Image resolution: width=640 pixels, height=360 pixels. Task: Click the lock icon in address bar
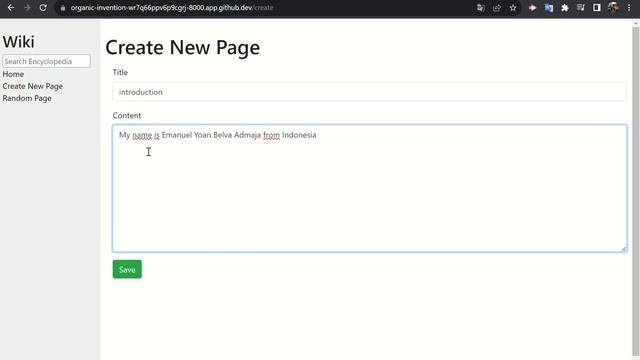[x=63, y=8]
